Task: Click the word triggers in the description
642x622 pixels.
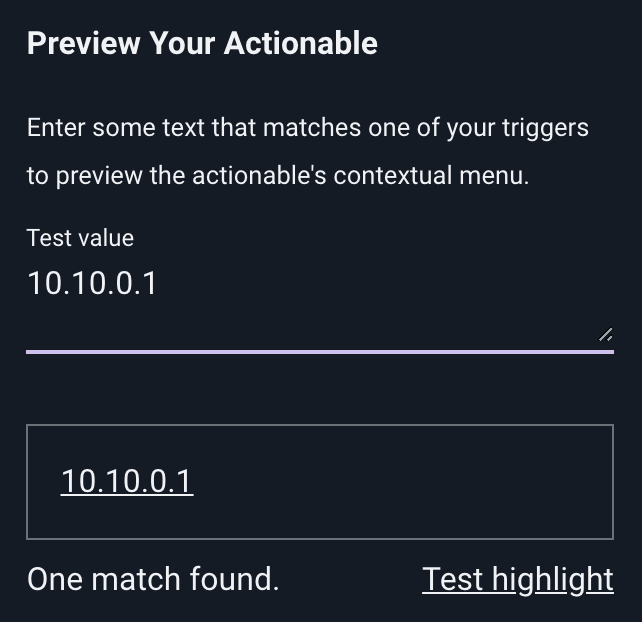Action: point(545,128)
